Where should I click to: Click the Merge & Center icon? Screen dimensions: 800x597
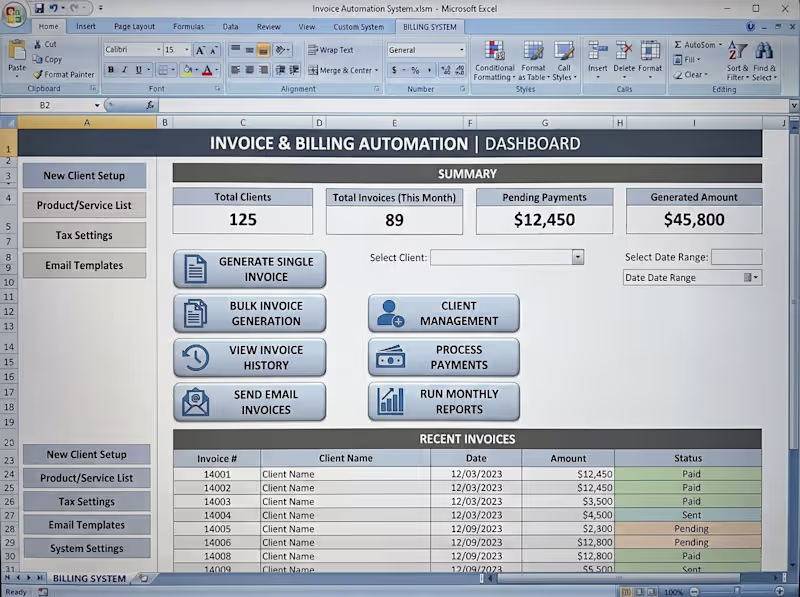point(313,70)
